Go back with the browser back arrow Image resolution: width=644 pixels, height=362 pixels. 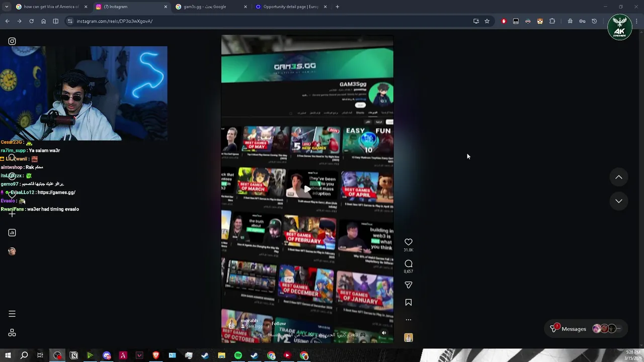point(7,21)
